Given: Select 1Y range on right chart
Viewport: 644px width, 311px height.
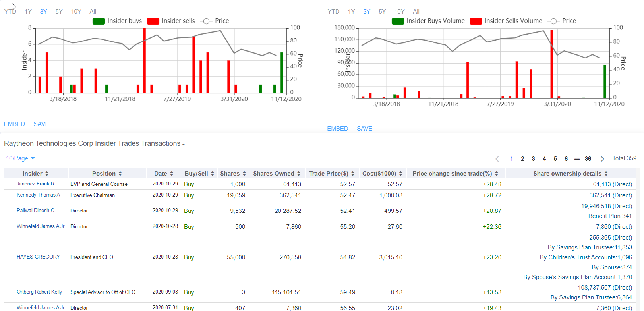Looking at the screenshot, I should coord(352,12).
